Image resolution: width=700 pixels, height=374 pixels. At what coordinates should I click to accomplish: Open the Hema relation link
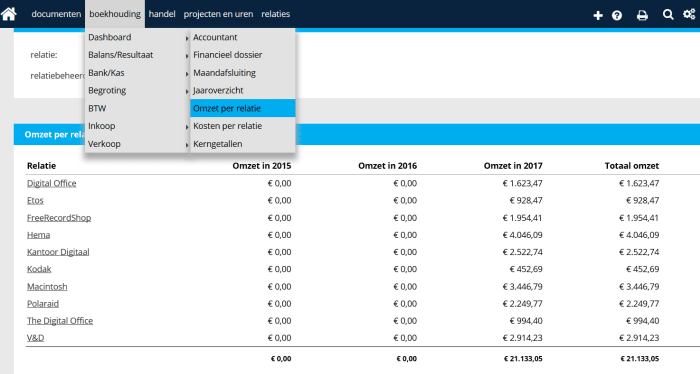pos(38,235)
